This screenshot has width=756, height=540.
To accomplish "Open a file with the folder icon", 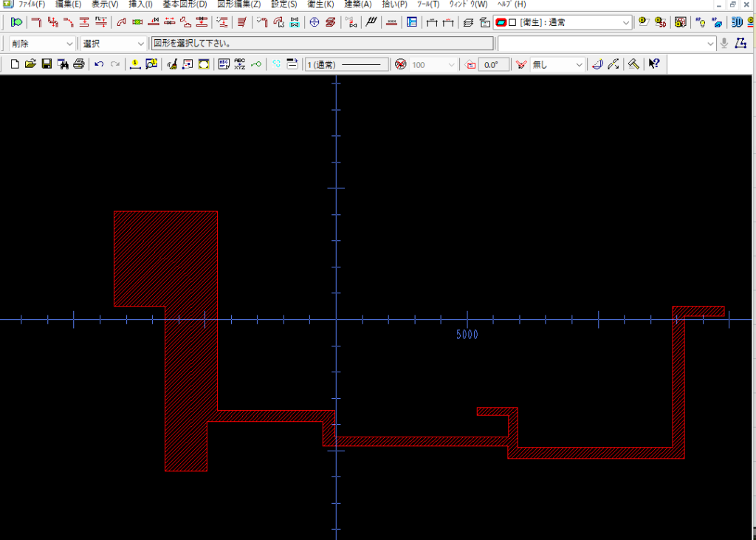I will (x=30, y=65).
